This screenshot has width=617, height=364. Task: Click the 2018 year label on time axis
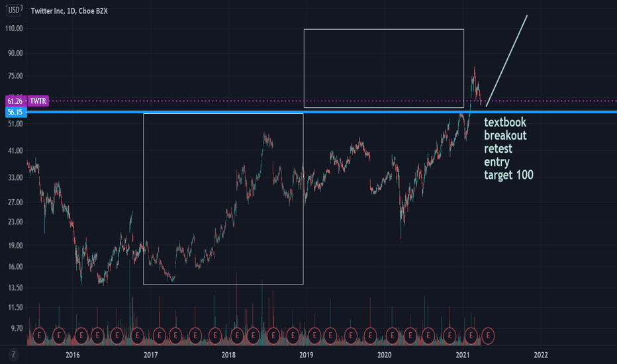[x=228, y=355]
